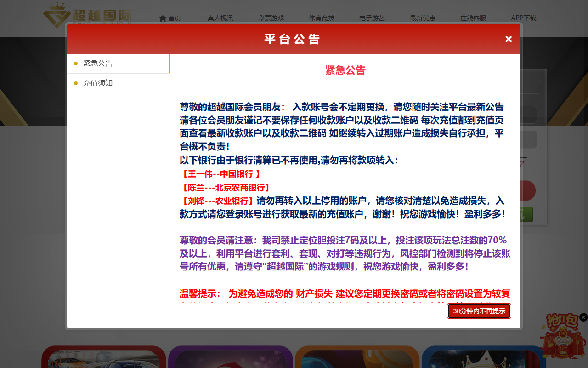Click the 【陈兰---北京农商银行】 line

pyautogui.click(x=225, y=188)
